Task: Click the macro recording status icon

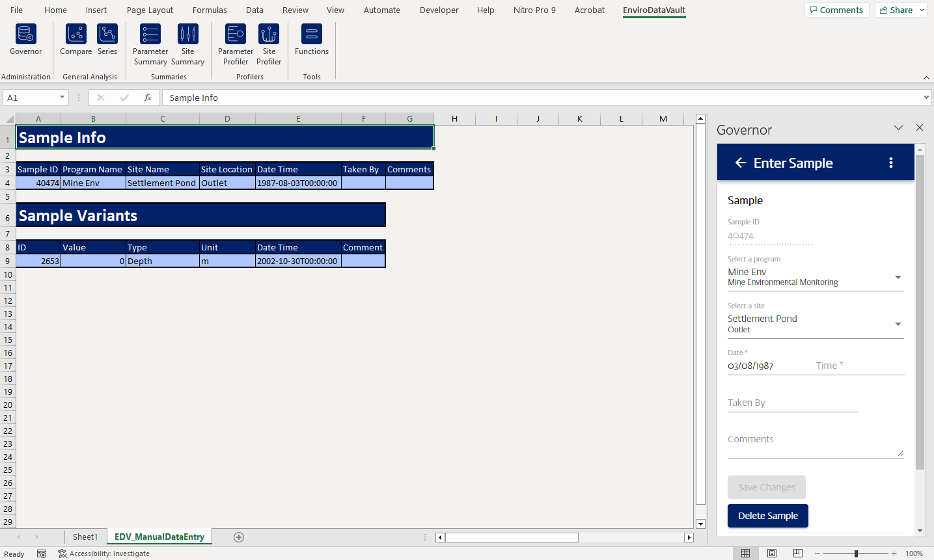Action: 42,553
